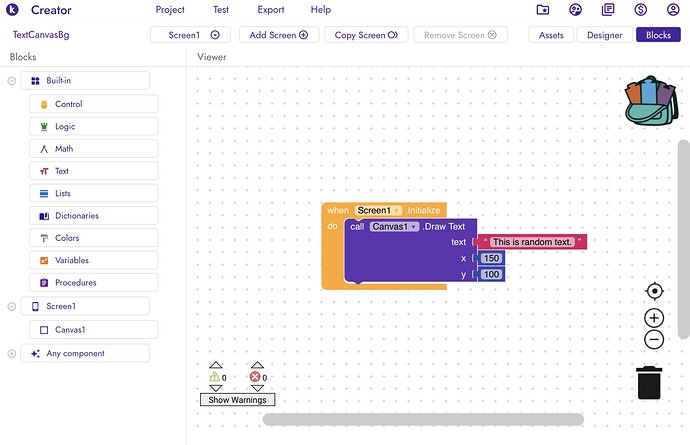The width and height of the screenshot is (690, 445).
Task: Open the backpack in the viewer
Action: tap(651, 101)
